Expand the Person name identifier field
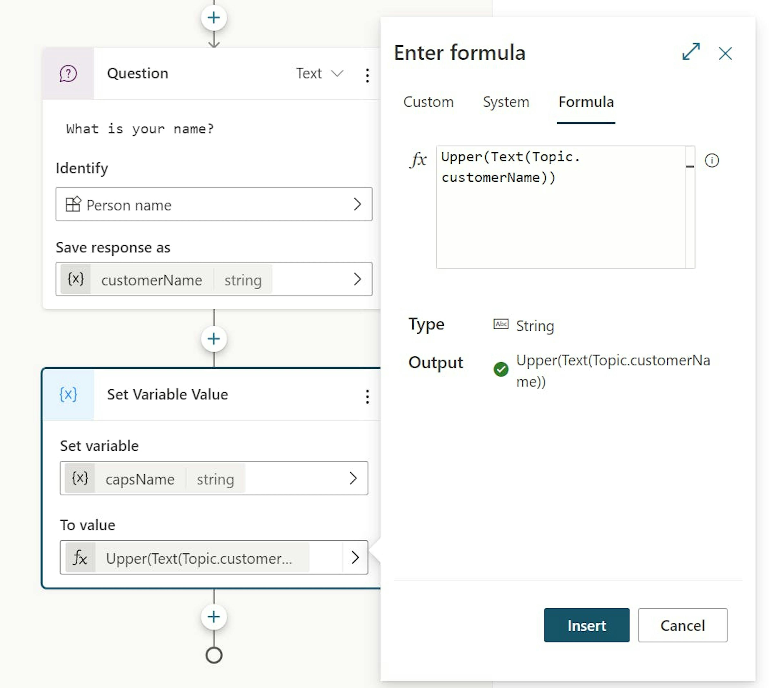This screenshot has height=688, width=784. (357, 205)
